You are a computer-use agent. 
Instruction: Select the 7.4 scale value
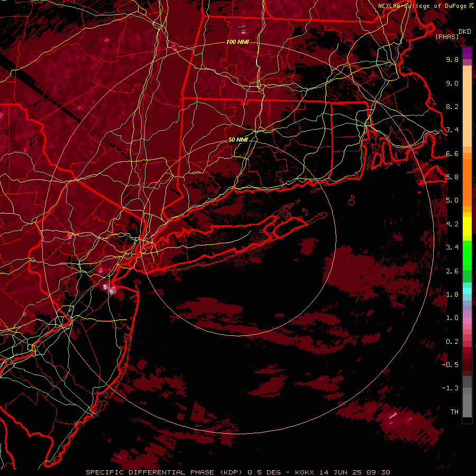click(452, 130)
